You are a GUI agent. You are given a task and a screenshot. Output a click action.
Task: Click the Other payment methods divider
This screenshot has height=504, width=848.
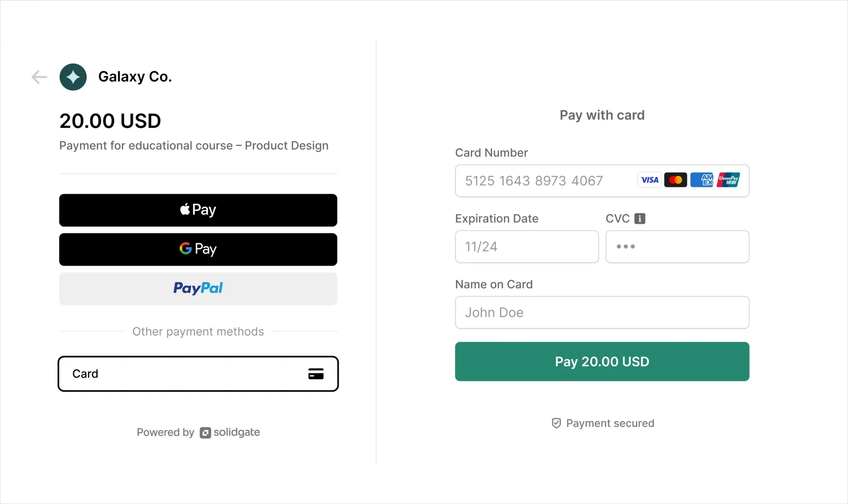198,331
